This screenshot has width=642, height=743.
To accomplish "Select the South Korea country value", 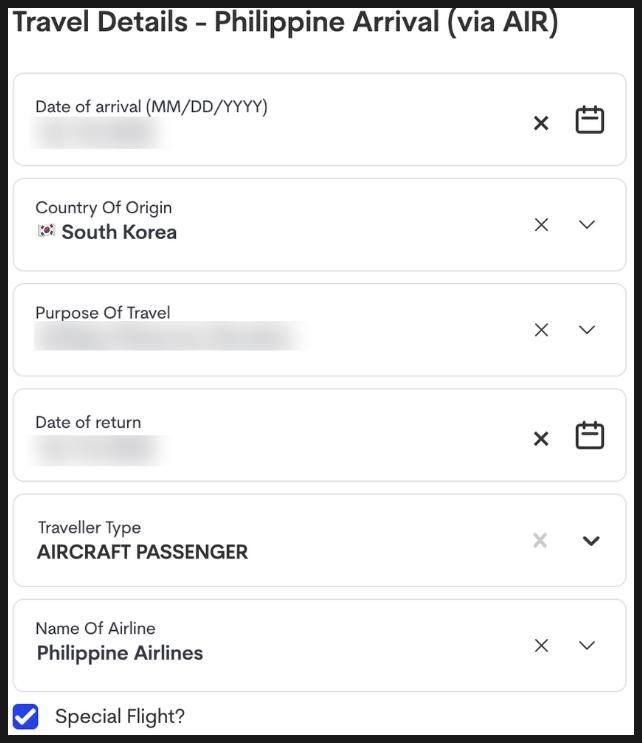I will [119, 232].
